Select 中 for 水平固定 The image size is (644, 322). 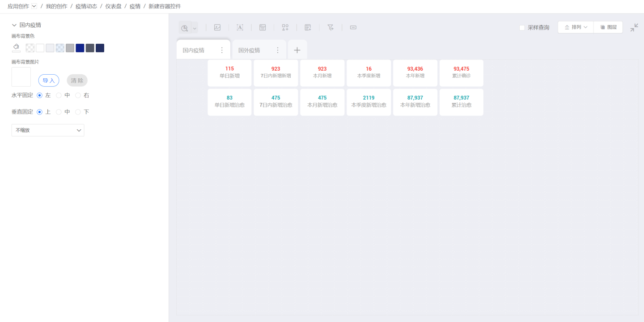coord(59,95)
